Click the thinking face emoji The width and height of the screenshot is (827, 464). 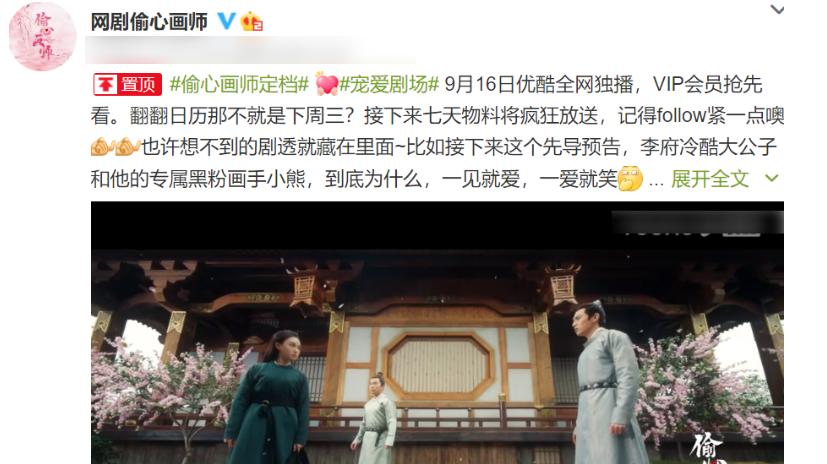630,179
